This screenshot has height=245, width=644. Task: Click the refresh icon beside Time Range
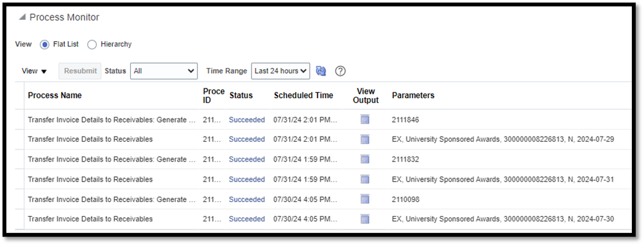(x=321, y=71)
